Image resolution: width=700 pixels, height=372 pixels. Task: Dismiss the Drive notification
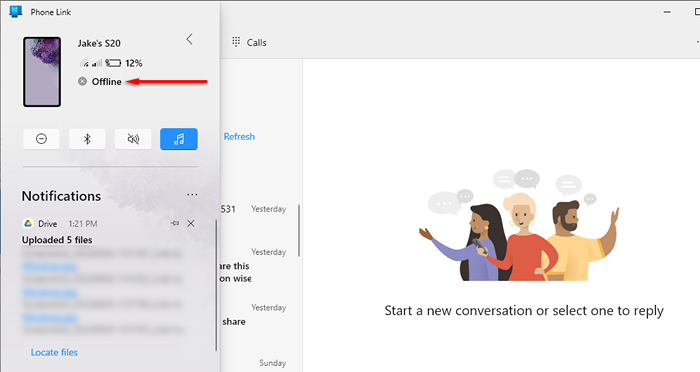coord(191,223)
